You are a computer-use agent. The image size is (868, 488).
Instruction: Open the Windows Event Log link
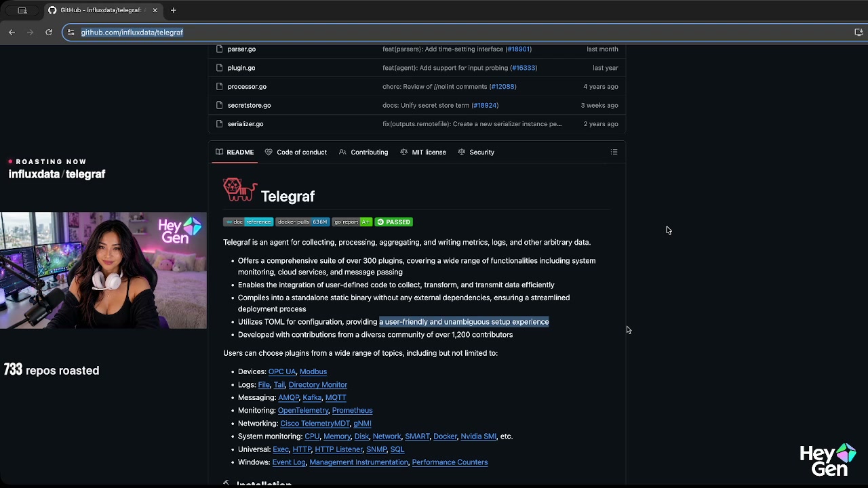pyautogui.click(x=289, y=462)
